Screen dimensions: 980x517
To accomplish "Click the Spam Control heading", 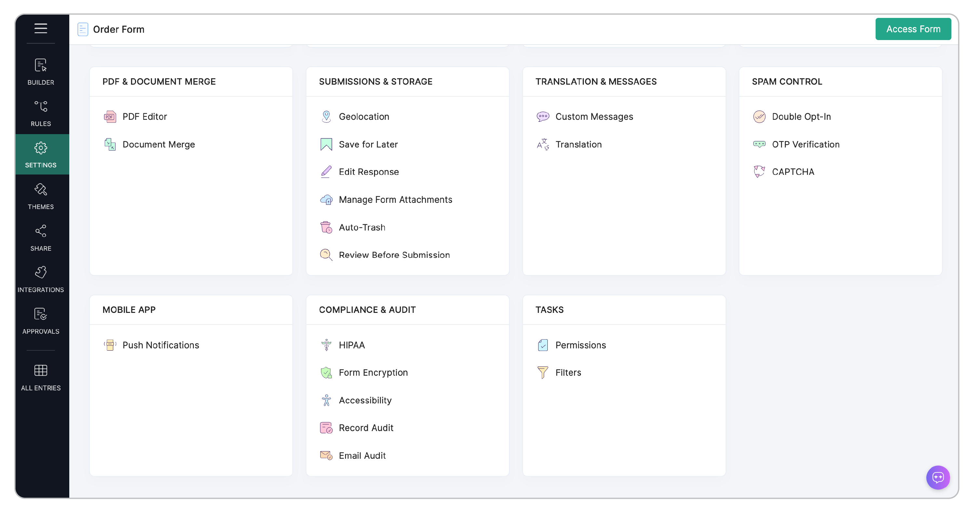I will click(x=787, y=81).
